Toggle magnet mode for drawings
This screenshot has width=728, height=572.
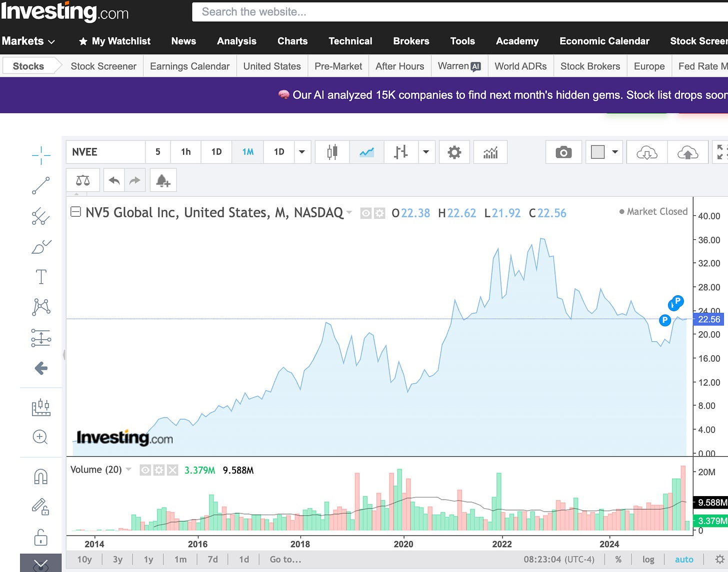[41, 477]
